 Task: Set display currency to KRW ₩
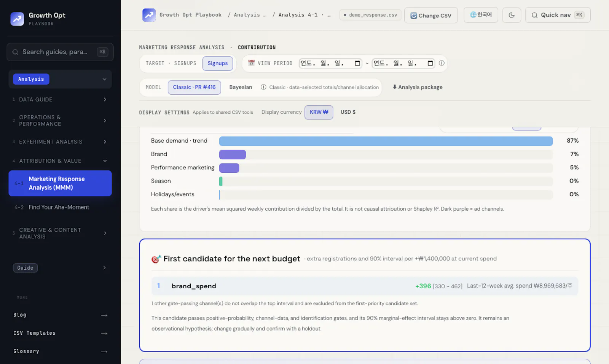coord(319,112)
